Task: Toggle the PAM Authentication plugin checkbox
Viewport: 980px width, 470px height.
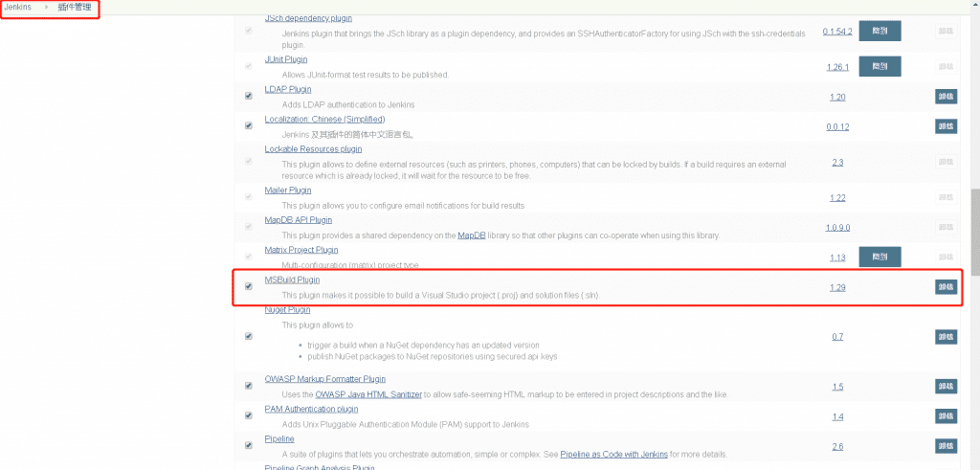Action: coord(249,415)
